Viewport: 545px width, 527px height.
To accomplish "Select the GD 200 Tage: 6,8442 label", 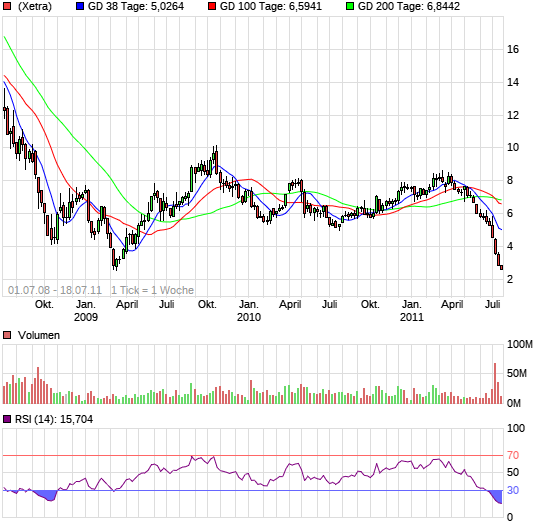I will (409, 6).
